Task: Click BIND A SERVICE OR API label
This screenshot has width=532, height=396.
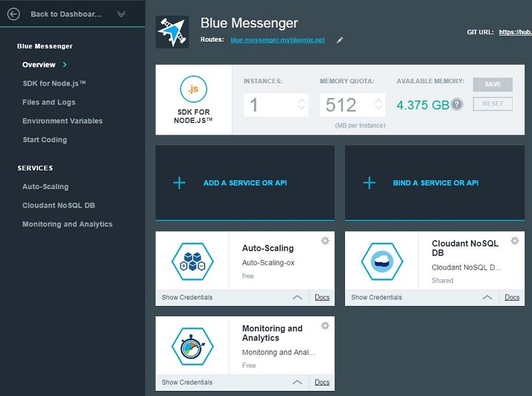Action: (x=436, y=183)
